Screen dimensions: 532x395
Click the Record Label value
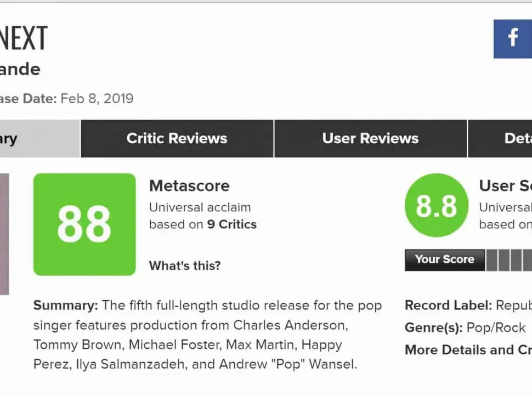click(x=513, y=305)
